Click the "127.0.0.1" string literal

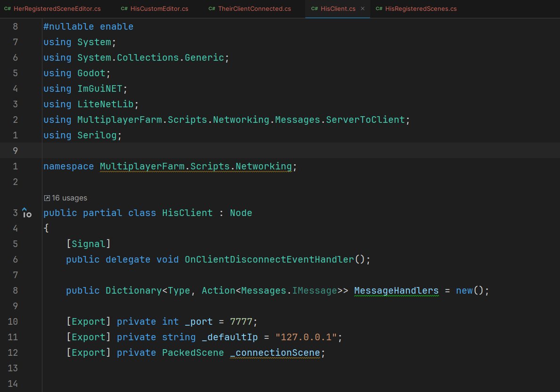pos(306,337)
